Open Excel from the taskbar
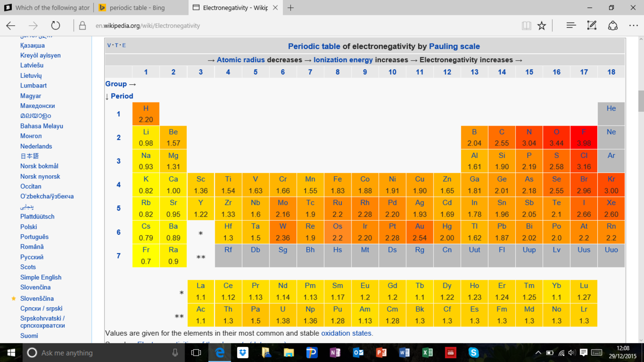Image resolution: width=644 pixels, height=362 pixels. coord(427,353)
